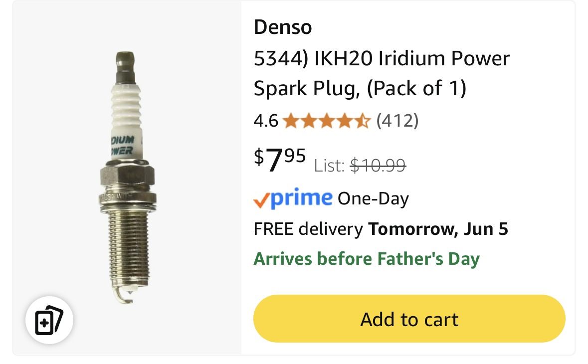Tap the add-to-compare cards icon on the image
This screenshot has height=364, width=588.
coord(49,320)
